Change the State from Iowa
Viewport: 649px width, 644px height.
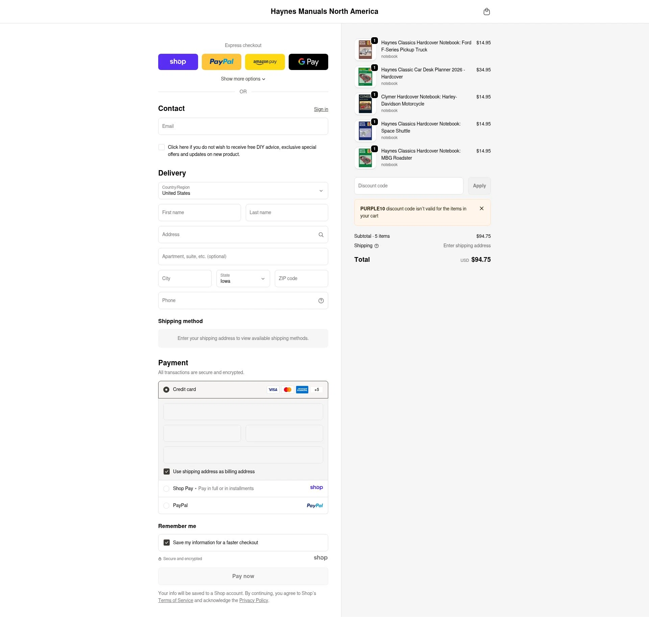click(243, 278)
